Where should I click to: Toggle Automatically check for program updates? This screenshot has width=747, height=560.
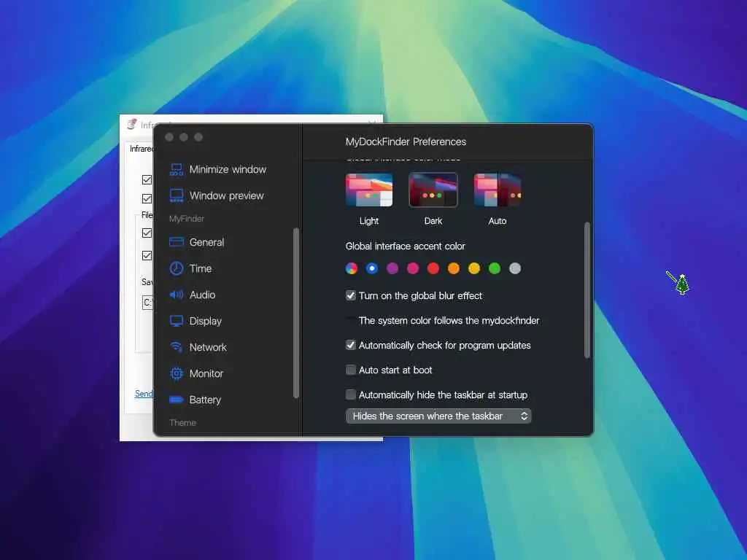[x=351, y=345]
